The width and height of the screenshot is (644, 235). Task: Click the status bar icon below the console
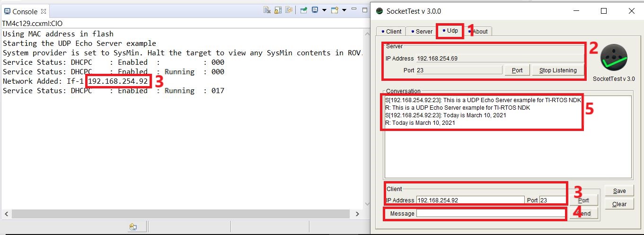[133, 227]
